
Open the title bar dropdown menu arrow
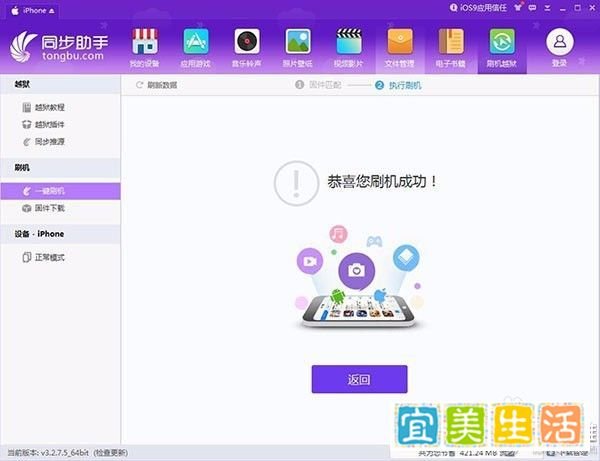(x=547, y=8)
